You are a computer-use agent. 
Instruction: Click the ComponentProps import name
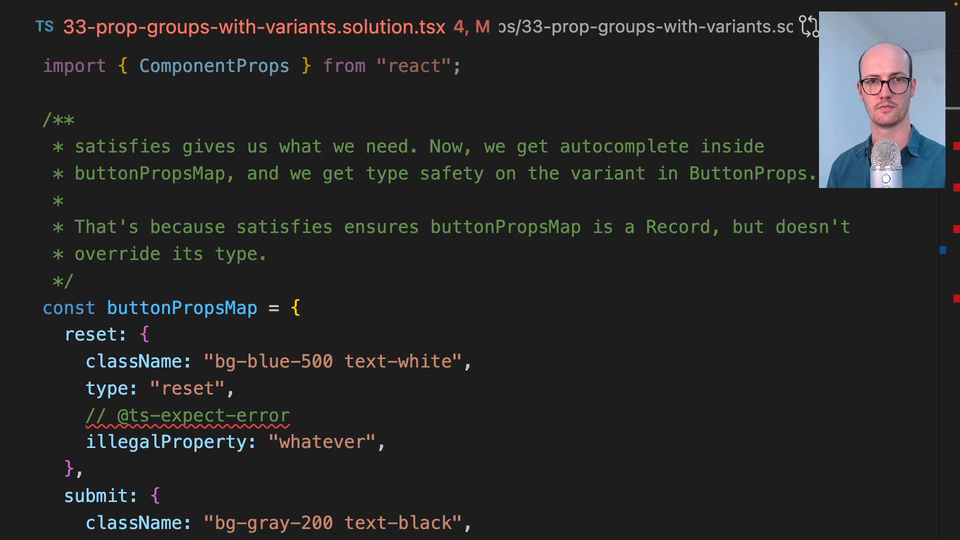pyautogui.click(x=213, y=66)
